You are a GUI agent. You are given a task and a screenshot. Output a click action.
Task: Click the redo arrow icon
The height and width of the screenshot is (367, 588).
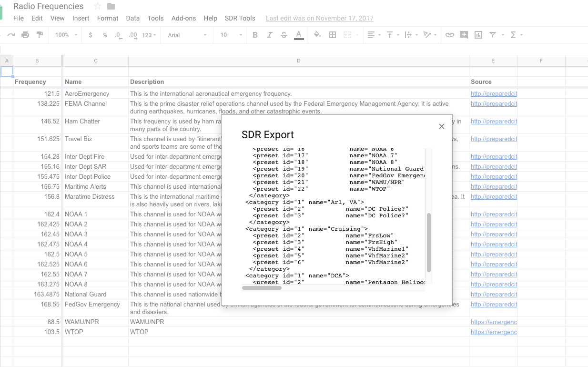tap(11, 35)
